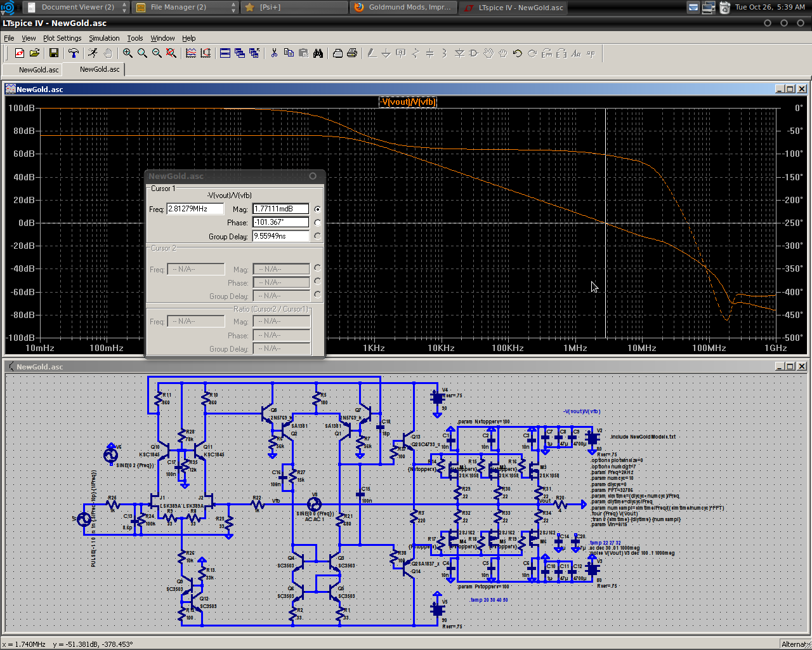Open the Tools menu

click(x=135, y=38)
